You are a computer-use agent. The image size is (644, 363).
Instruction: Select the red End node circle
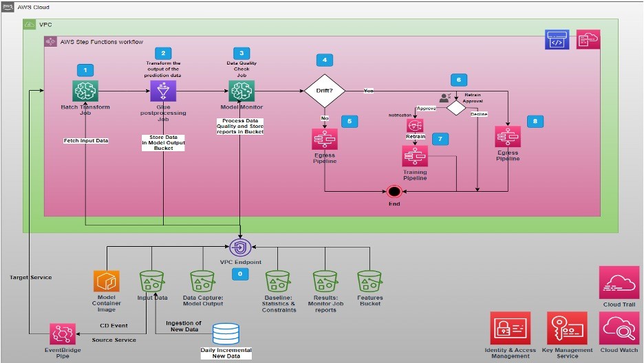(395, 191)
